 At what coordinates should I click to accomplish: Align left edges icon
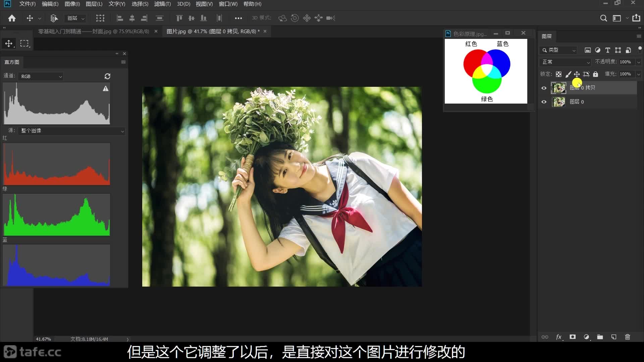pyautogui.click(x=120, y=18)
